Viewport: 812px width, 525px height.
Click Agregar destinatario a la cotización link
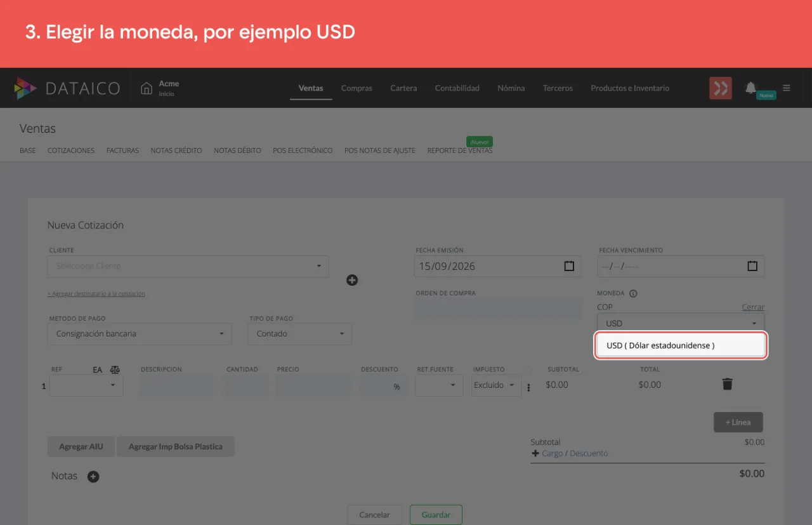tap(96, 294)
